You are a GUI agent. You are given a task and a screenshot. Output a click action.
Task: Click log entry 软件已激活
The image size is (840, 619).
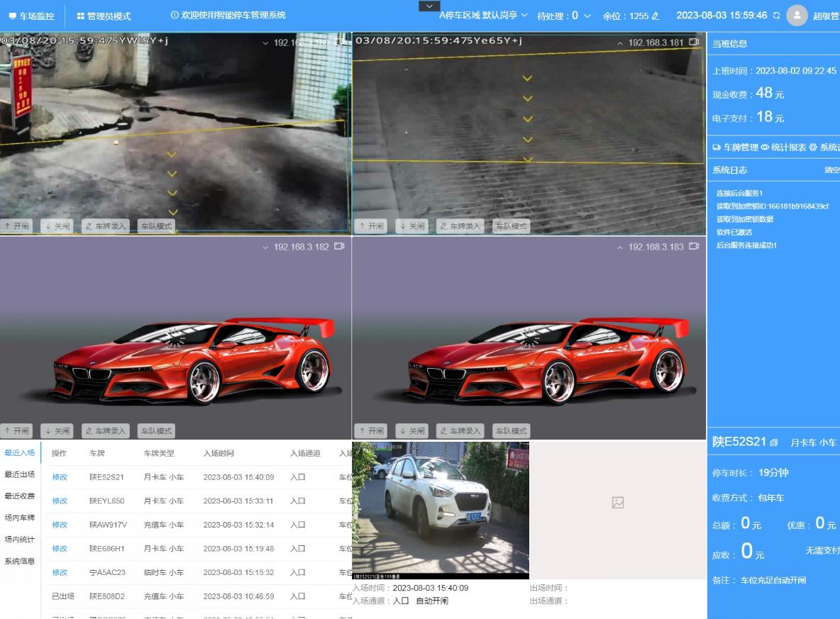[x=734, y=232]
